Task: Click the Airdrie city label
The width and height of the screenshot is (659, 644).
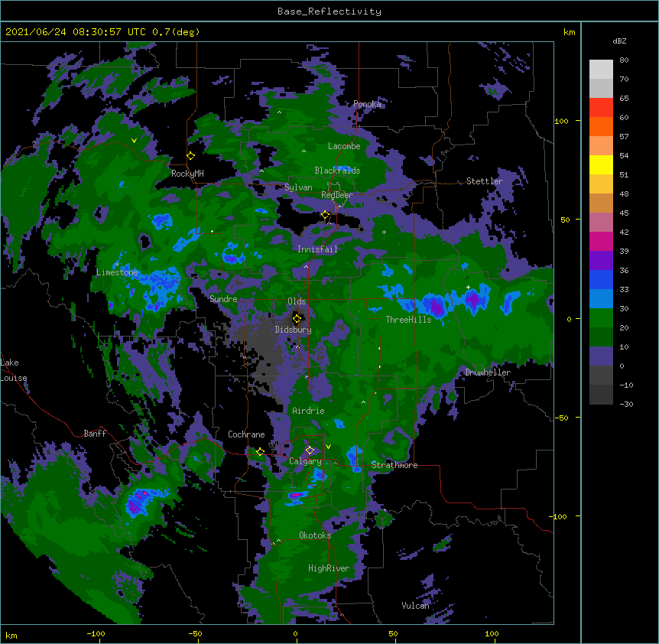Action: (x=308, y=411)
